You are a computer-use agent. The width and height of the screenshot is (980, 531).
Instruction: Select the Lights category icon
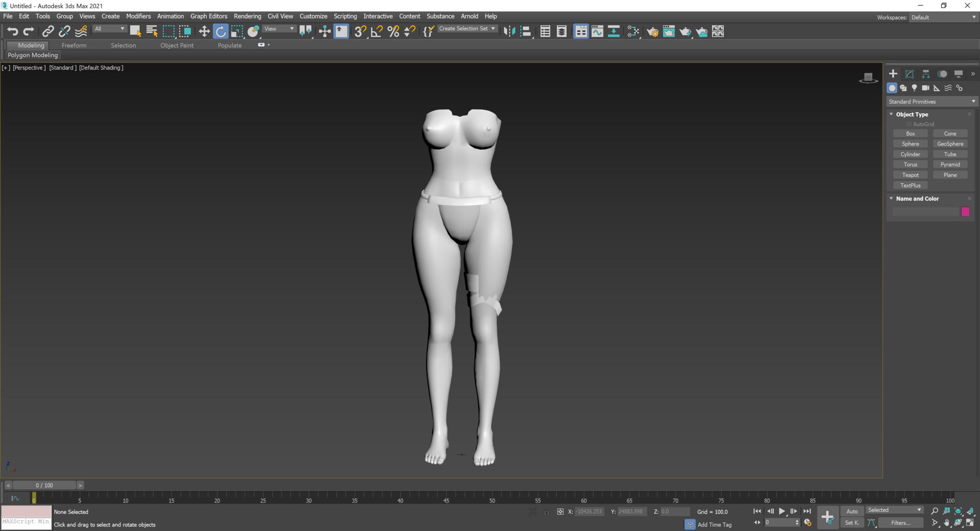pyautogui.click(x=914, y=88)
